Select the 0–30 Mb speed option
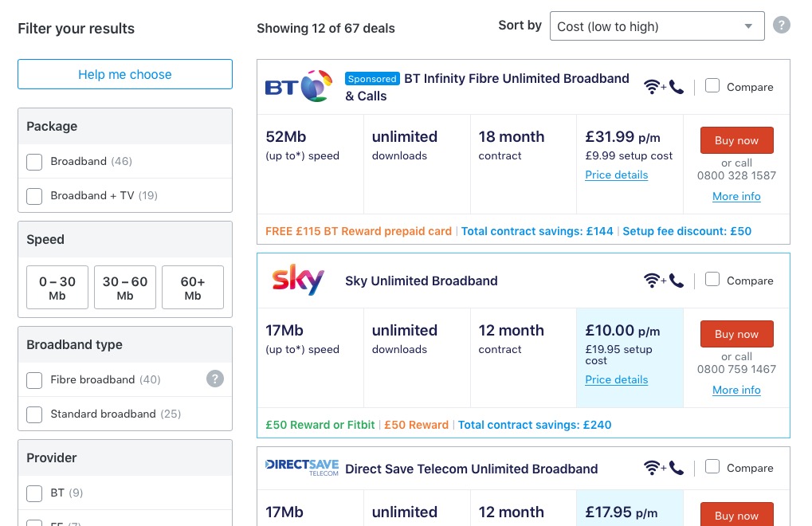The width and height of the screenshot is (812, 526). [57, 288]
